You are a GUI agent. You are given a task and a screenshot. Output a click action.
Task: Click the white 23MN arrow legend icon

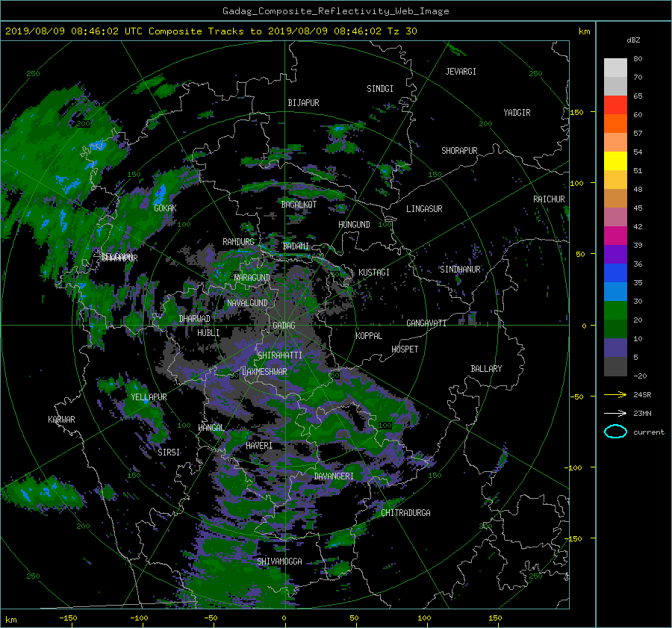(615, 413)
